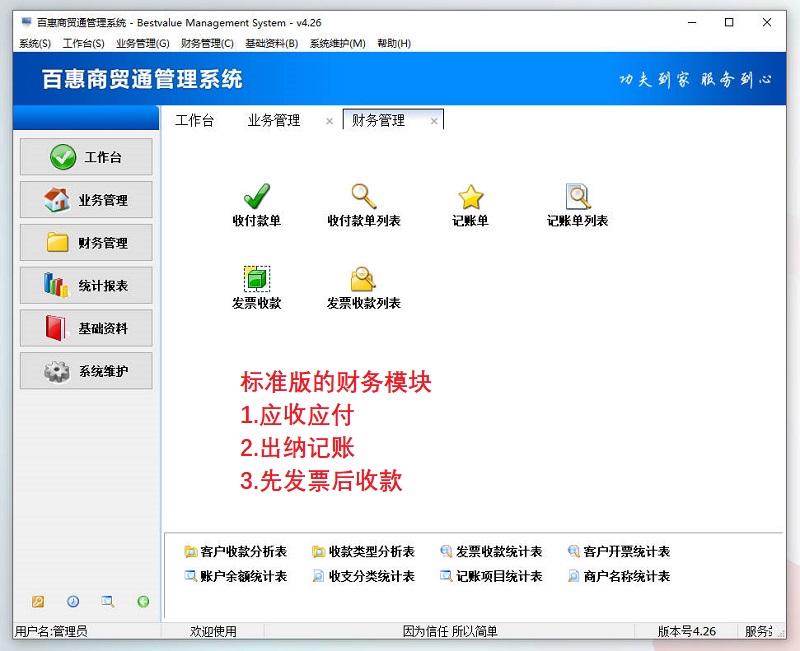Viewport: 800px width, 651px height.
Task: Open 收付款单列表 magnifier icon
Action: pos(364,196)
